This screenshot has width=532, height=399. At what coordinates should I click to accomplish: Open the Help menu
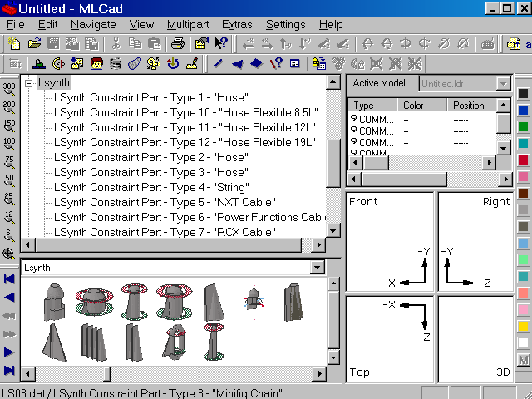[331, 25]
